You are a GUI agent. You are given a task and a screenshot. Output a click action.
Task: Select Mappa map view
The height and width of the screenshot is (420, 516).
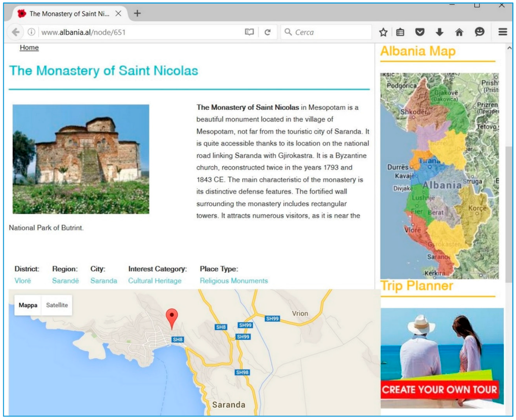[28, 305]
